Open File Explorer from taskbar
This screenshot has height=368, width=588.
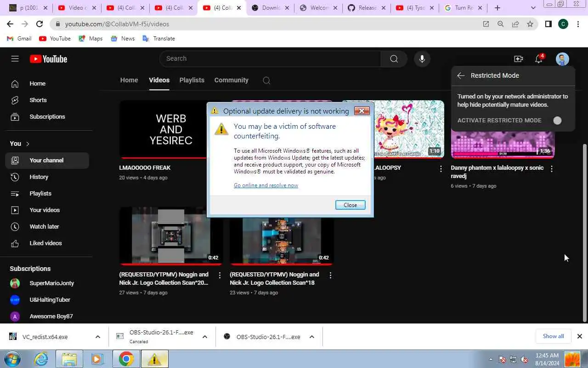click(x=69, y=359)
